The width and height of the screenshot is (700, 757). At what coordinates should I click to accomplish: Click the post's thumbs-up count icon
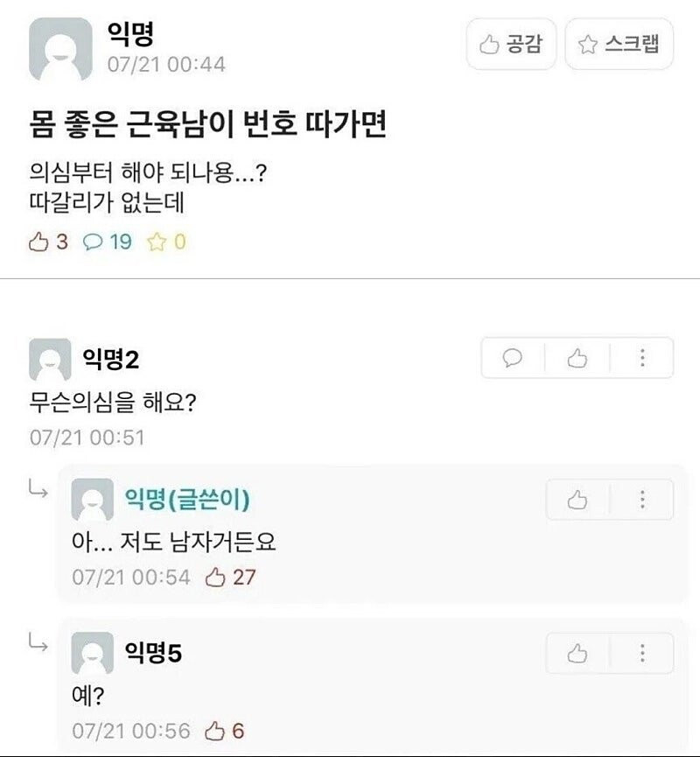pyautogui.click(x=38, y=242)
